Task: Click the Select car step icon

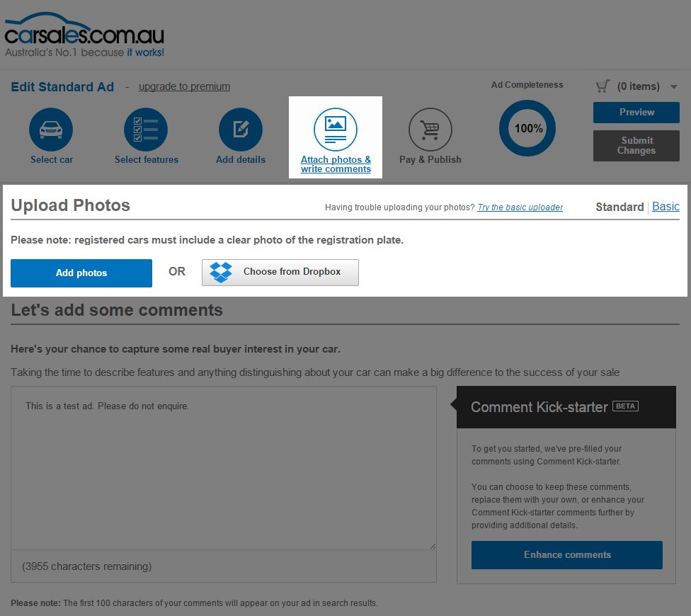Action: (x=51, y=130)
